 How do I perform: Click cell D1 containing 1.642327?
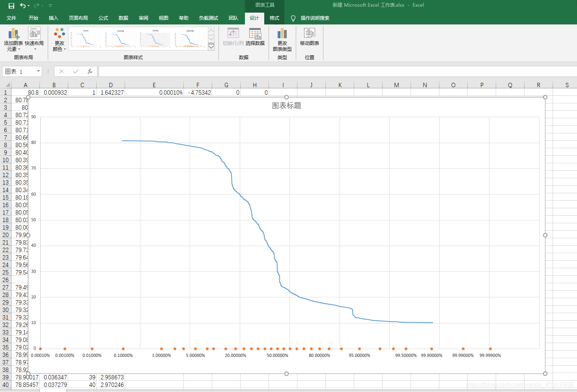click(x=111, y=93)
